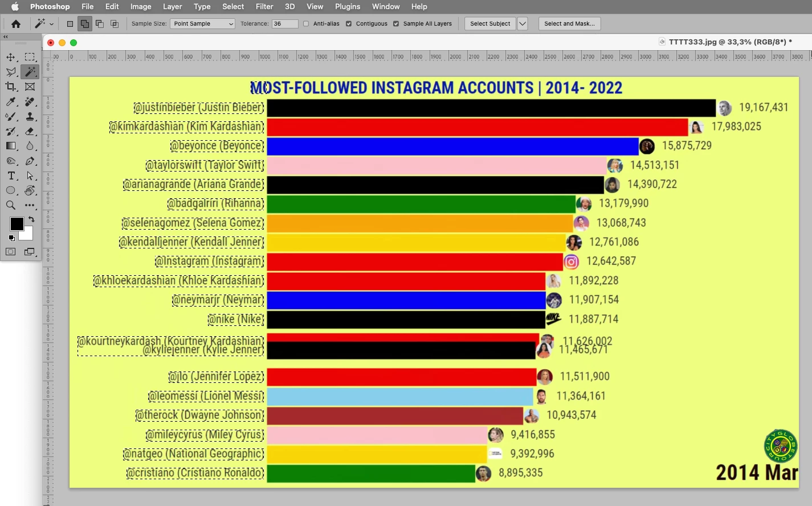Select the Rectangular Marquee tool

[30, 57]
